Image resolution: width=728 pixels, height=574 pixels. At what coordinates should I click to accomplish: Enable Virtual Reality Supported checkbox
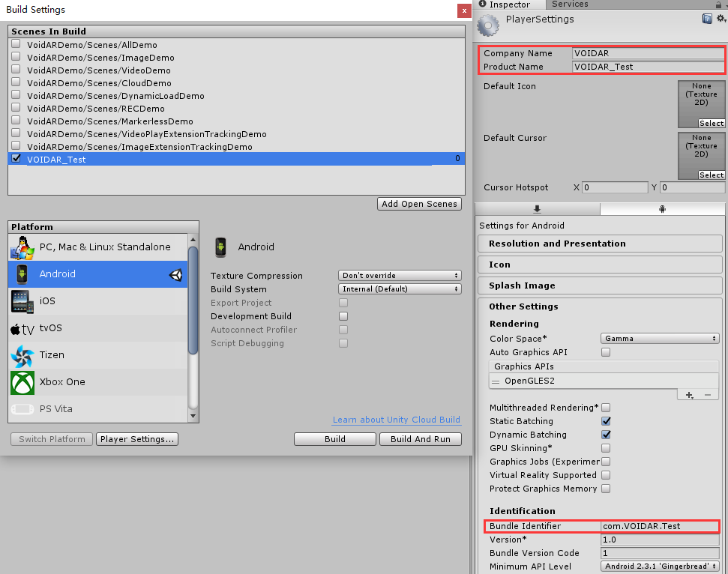pyautogui.click(x=606, y=475)
